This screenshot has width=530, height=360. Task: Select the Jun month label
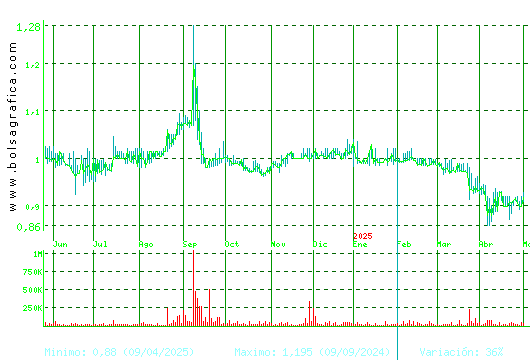[60, 244]
